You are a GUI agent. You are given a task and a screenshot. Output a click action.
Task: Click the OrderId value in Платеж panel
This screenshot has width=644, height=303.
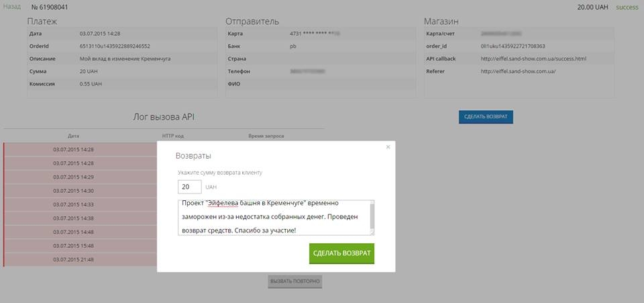[x=115, y=46]
